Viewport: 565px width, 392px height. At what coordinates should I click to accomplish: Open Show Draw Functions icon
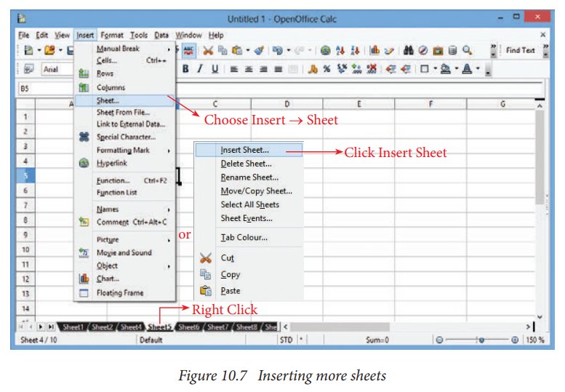[389, 50]
